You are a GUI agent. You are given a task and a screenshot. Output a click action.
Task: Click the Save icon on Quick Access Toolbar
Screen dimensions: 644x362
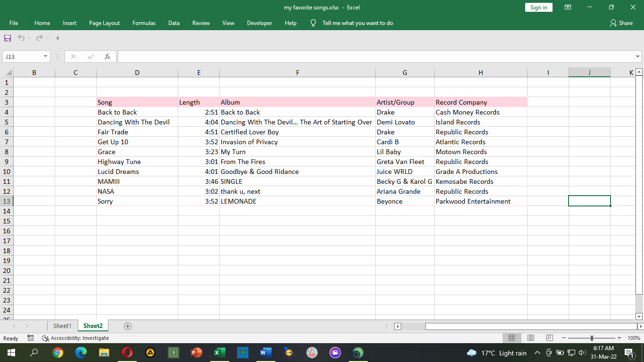coord(7,39)
